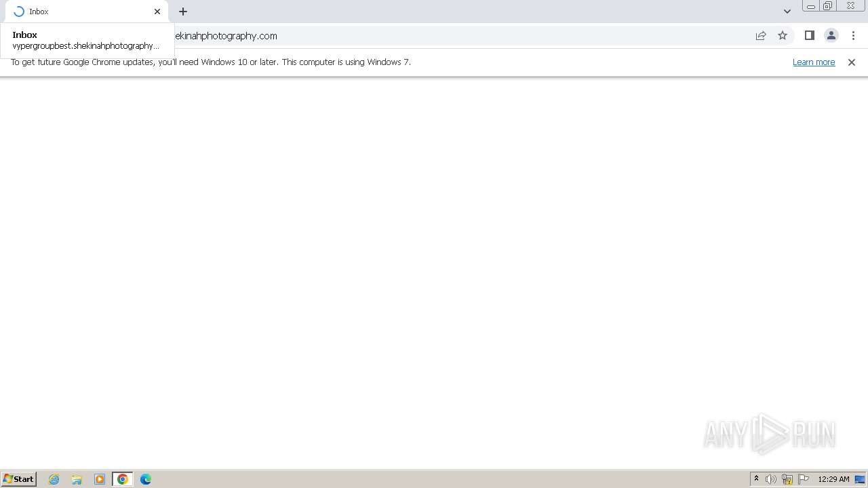The image size is (868, 488).
Task: Open Chrome three-dot menu
Action: tap(853, 36)
